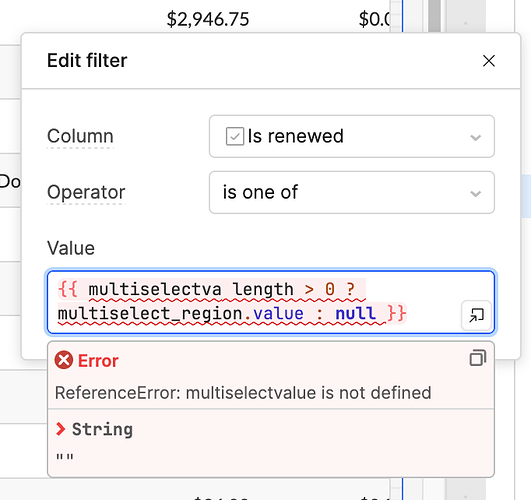531x500 pixels.
Task: Open the Column dropdown chevron
Action: click(475, 138)
